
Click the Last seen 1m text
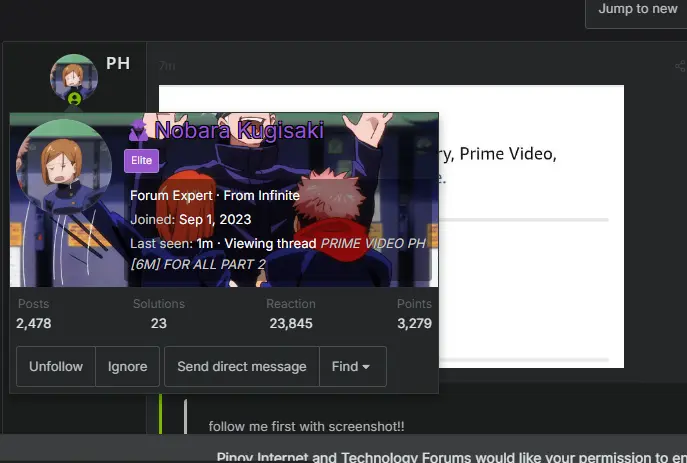pyautogui.click(x=171, y=244)
